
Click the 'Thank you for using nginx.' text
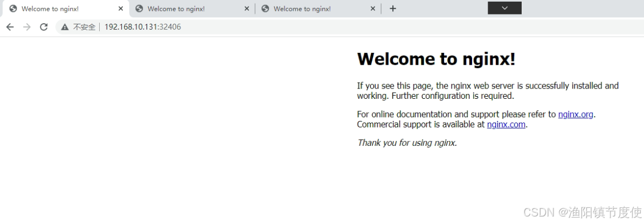pos(407,143)
